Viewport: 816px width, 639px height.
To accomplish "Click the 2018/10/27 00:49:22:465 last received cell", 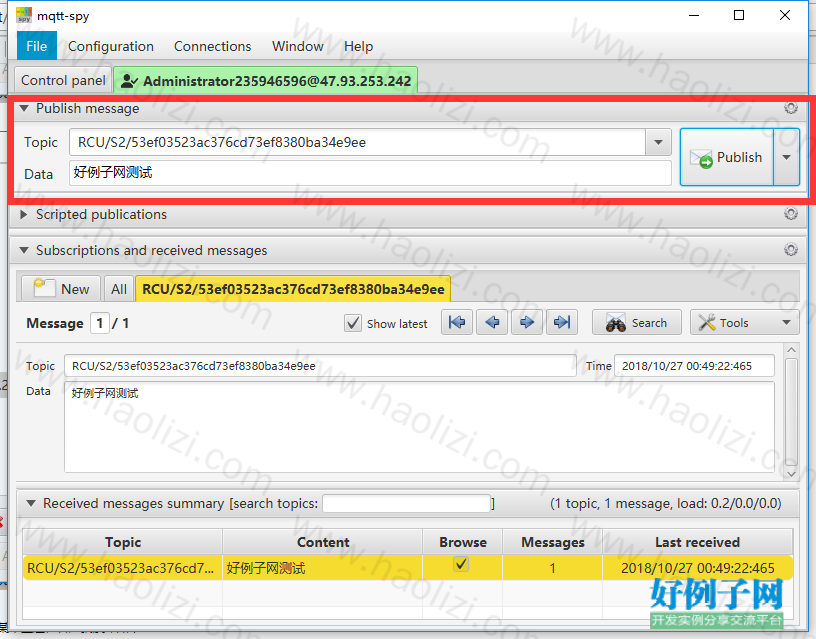I will click(697, 568).
